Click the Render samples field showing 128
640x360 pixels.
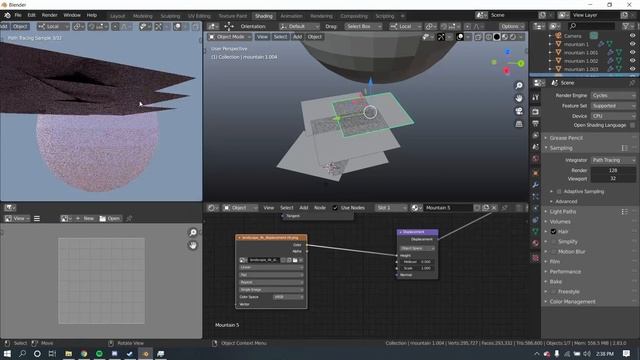(613, 170)
